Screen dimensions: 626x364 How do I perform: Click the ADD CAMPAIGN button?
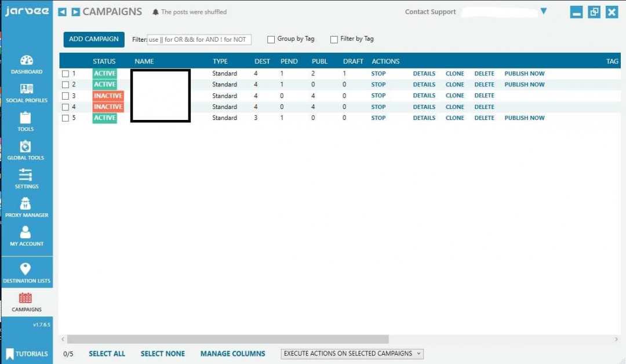tap(94, 39)
